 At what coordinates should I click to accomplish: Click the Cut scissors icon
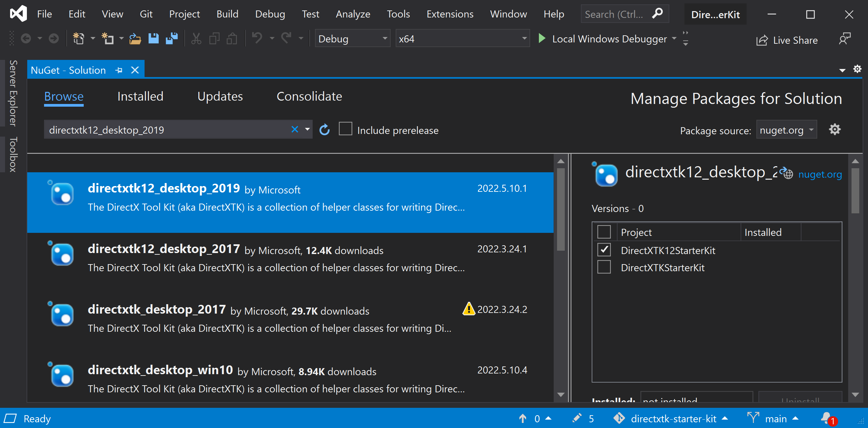pyautogui.click(x=196, y=39)
